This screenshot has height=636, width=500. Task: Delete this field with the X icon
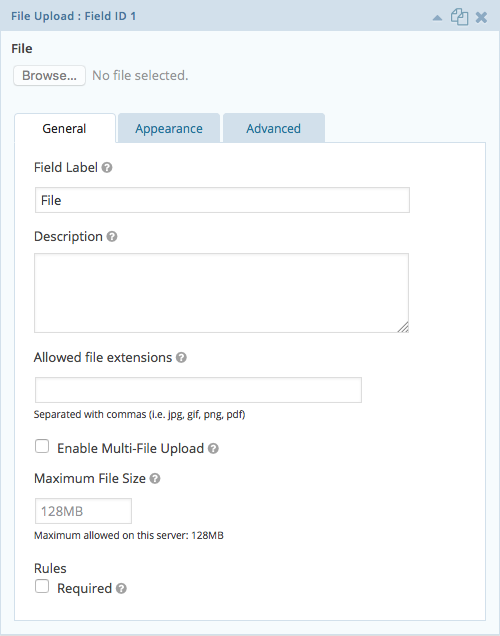[x=481, y=17]
